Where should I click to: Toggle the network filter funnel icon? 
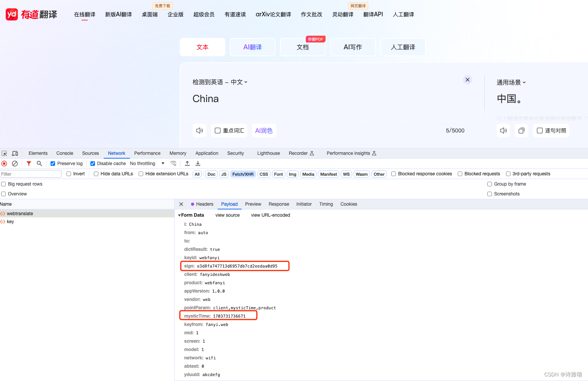tap(29, 164)
